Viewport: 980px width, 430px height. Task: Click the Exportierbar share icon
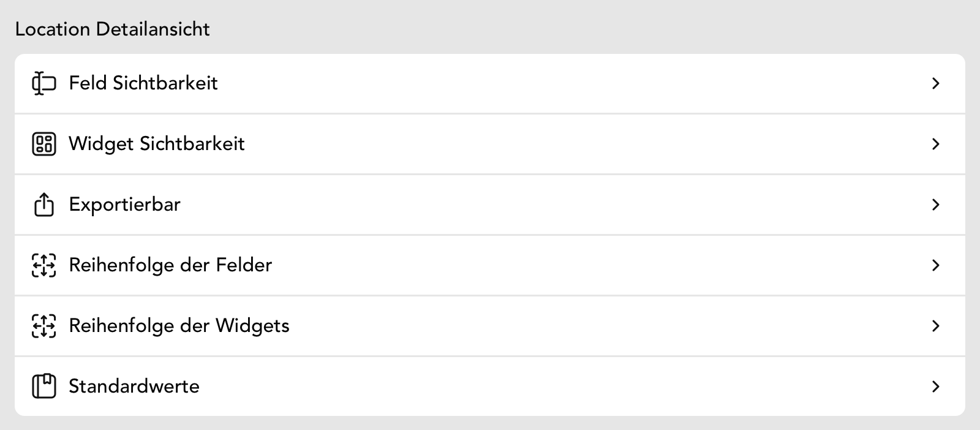point(43,205)
